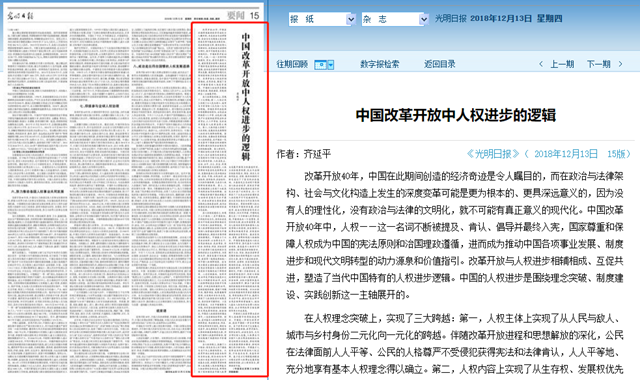Open the 杂志 dropdown list
The width and height of the screenshot is (640, 380).
(395, 19)
